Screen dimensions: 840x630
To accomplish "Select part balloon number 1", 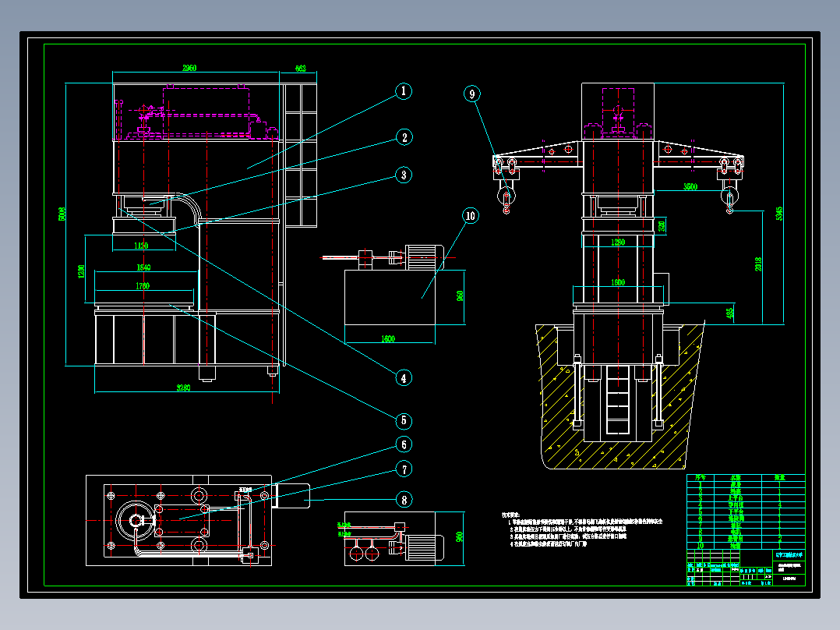I will (404, 91).
